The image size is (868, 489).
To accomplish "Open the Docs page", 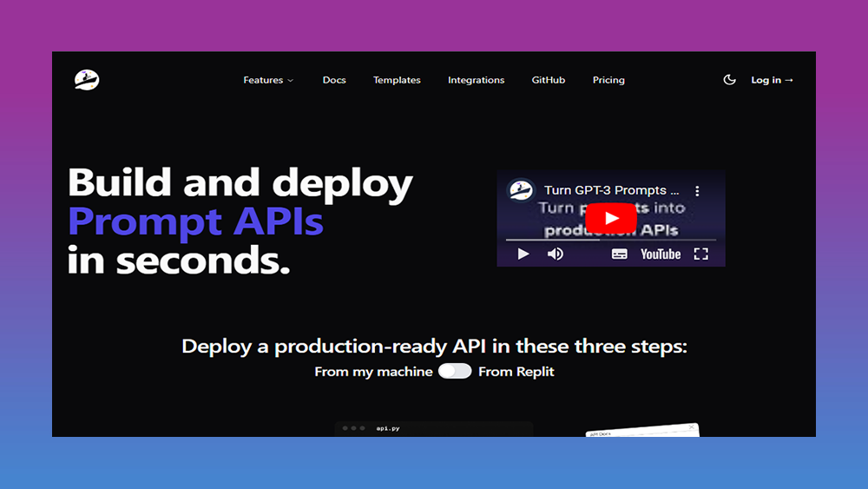I will [334, 80].
